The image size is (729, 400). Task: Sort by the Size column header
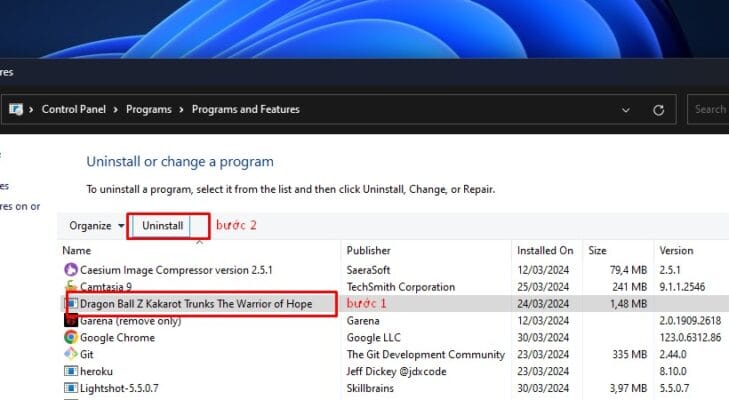pos(597,250)
